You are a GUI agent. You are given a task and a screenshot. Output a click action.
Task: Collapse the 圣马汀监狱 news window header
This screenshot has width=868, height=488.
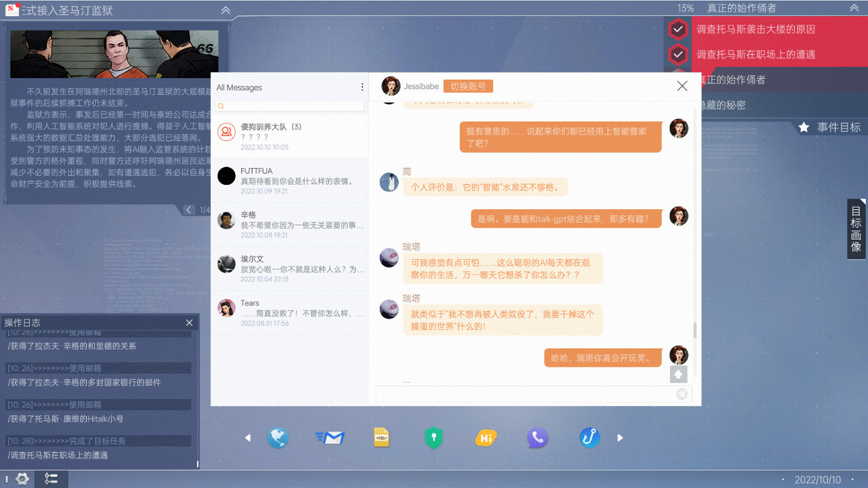coord(225,10)
